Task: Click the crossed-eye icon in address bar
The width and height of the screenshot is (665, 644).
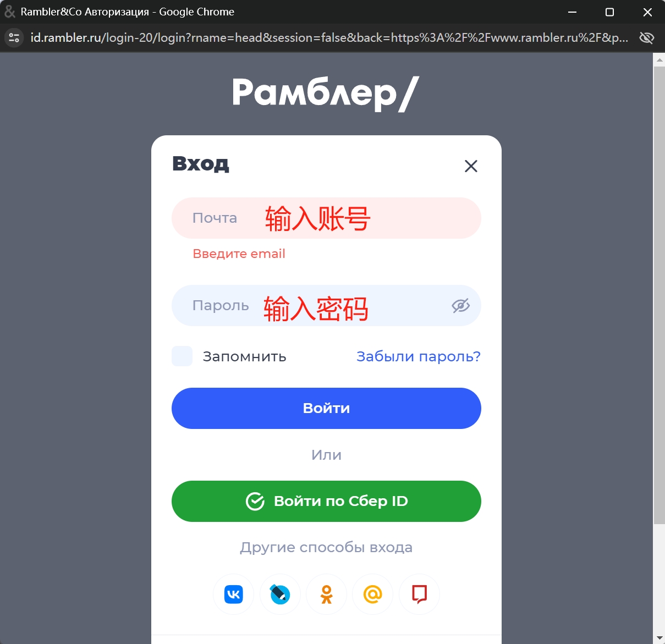Action: 646,37
